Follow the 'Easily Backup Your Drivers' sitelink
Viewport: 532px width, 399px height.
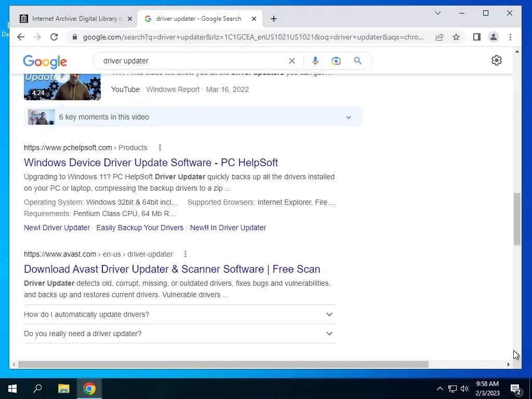pyautogui.click(x=140, y=228)
